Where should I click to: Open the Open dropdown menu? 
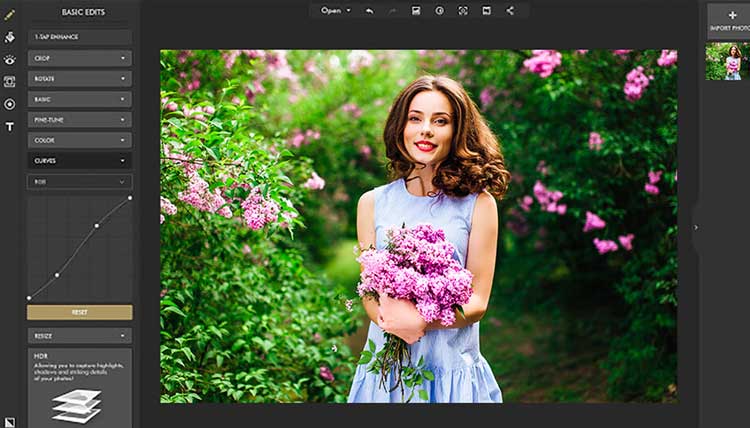335,11
